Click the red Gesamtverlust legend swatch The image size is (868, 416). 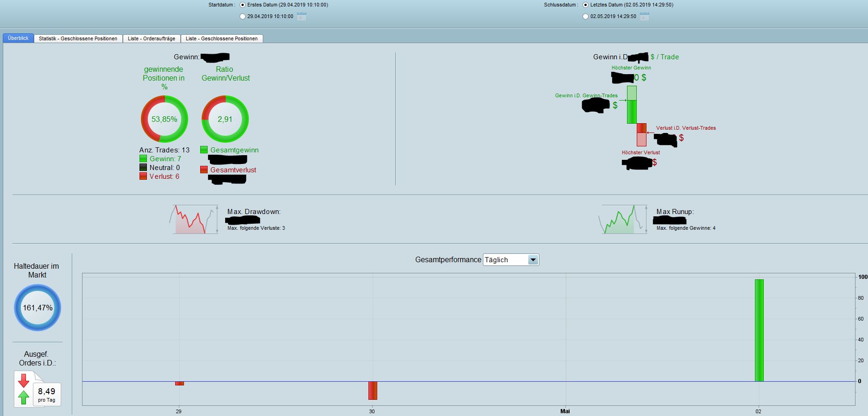(204, 170)
